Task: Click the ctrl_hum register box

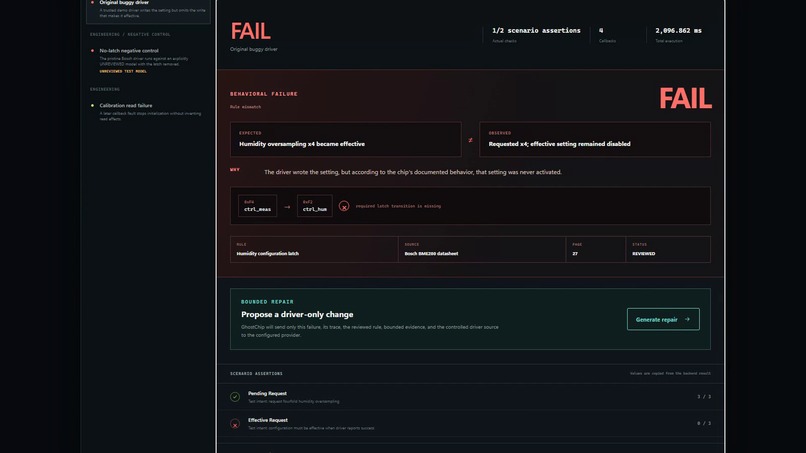Action: point(315,206)
